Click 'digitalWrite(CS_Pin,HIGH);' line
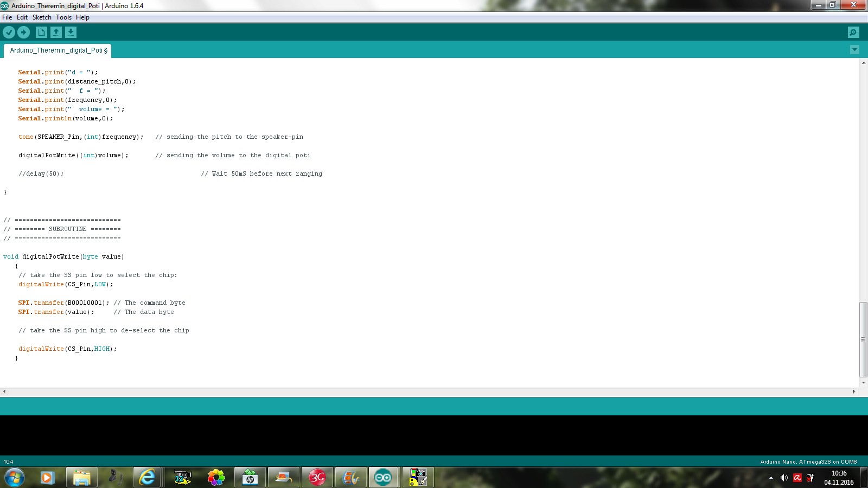868x488 pixels. 67,349
